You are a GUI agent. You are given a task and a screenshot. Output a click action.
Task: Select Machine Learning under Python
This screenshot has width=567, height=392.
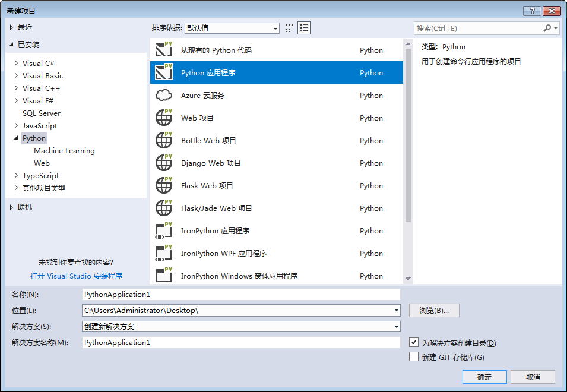coord(64,150)
